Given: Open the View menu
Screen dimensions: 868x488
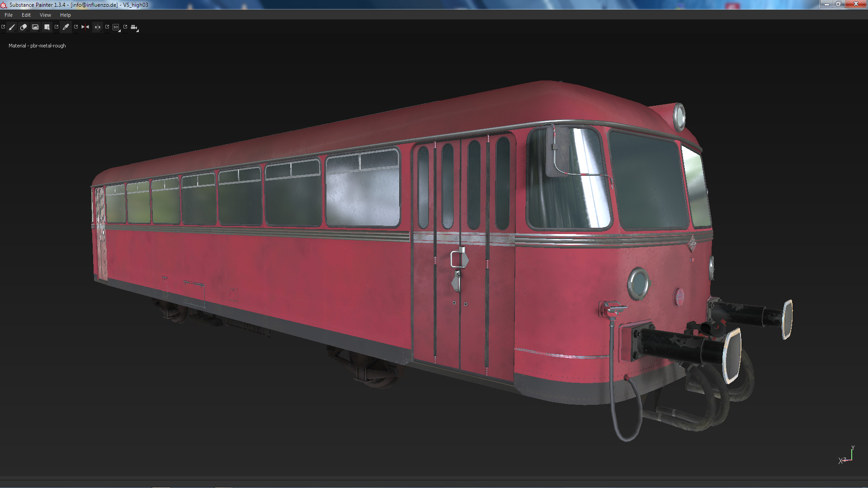Looking at the screenshot, I should [x=45, y=15].
